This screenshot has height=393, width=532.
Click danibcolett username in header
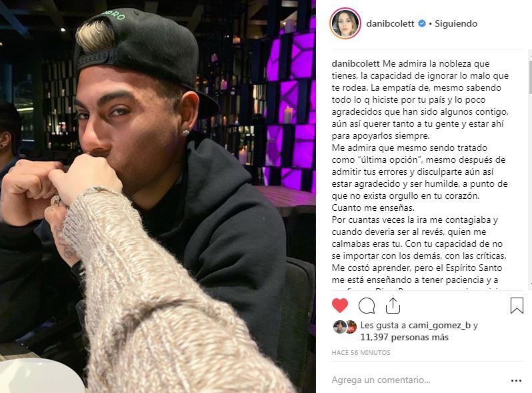[390, 23]
